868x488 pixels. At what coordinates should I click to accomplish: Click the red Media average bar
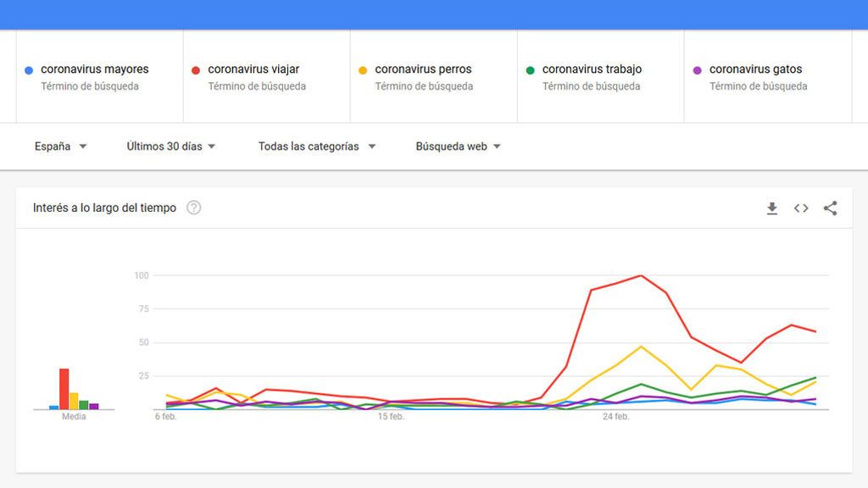[64, 389]
